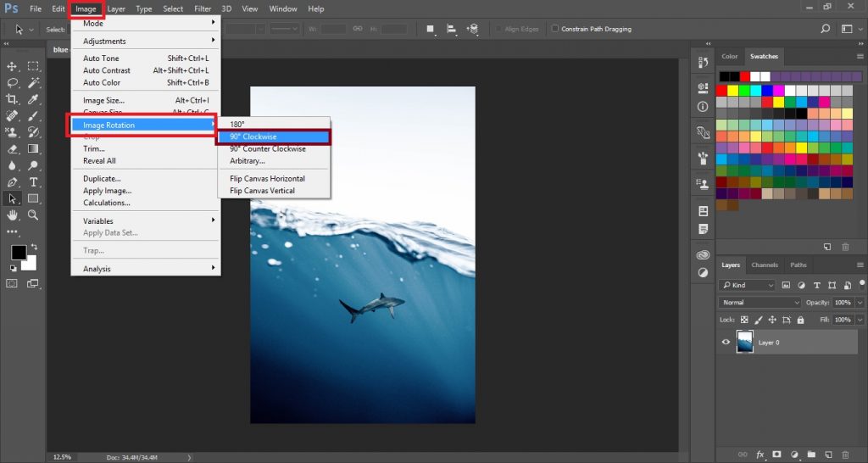Open the Fill slider dropdown arrow

(x=860, y=320)
